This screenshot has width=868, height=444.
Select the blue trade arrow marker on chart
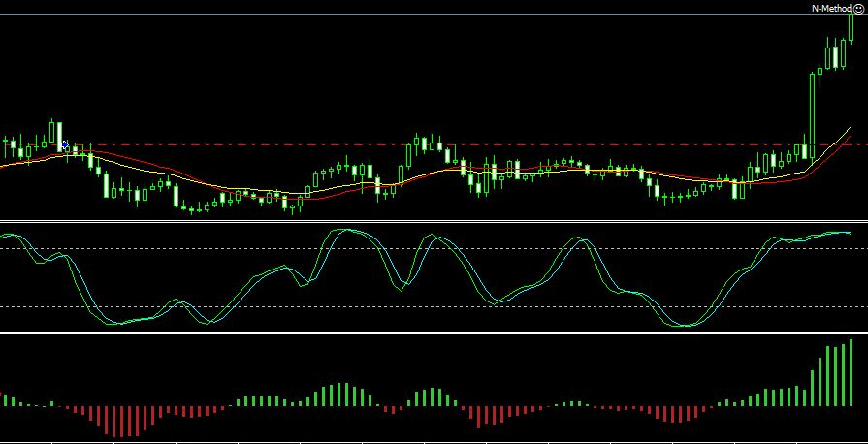point(65,145)
